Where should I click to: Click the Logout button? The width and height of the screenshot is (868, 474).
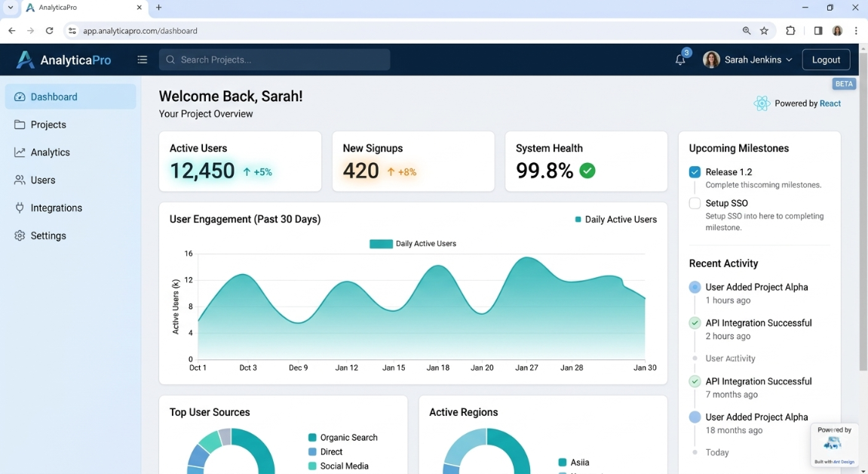click(826, 59)
